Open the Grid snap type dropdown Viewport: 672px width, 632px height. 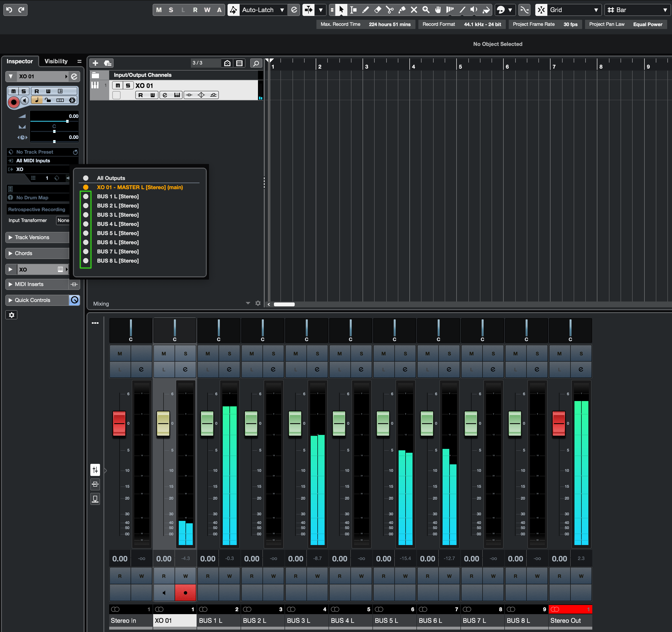coord(574,10)
